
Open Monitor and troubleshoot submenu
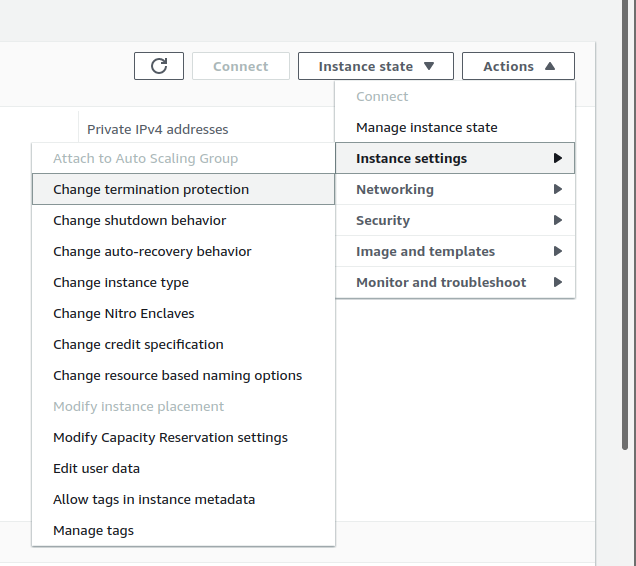pyautogui.click(x=455, y=282)
